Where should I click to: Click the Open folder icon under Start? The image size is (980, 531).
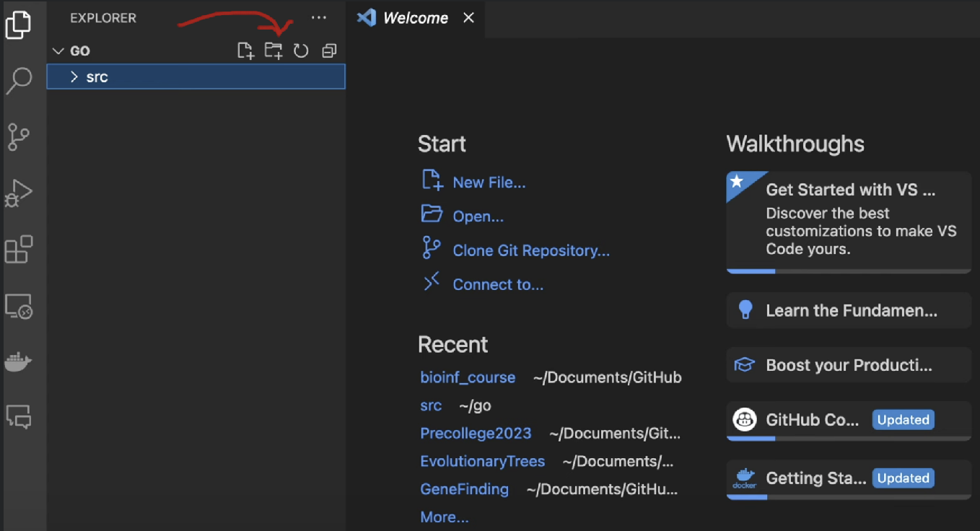[x=432, y=214]
